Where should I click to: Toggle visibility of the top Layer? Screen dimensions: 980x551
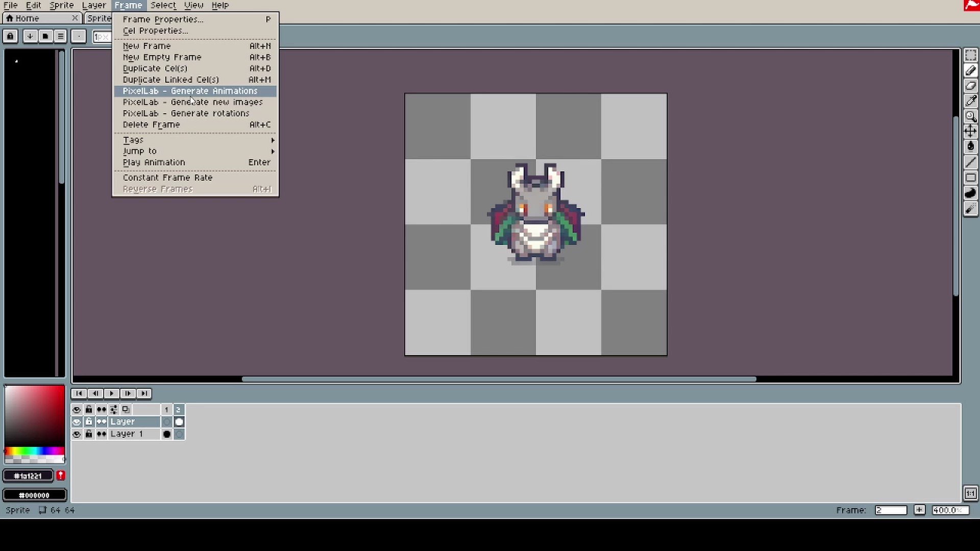(77, 422)
